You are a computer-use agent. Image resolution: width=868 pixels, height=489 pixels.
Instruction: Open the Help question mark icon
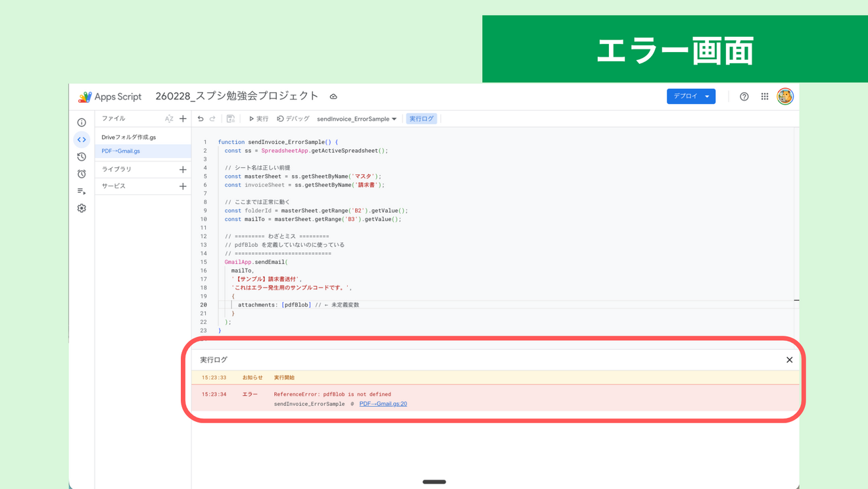pos(744,97)
